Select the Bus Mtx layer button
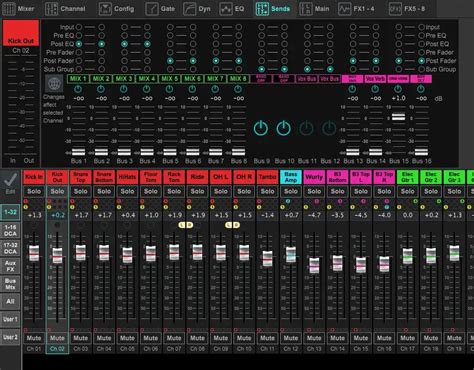This screenshot has height=370, width=474. (10, 284)
